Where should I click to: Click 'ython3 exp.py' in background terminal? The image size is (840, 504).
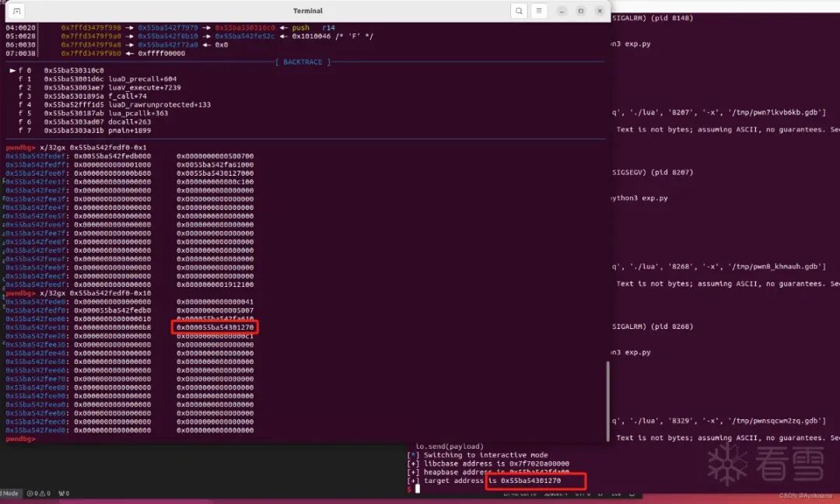point(640,198)
